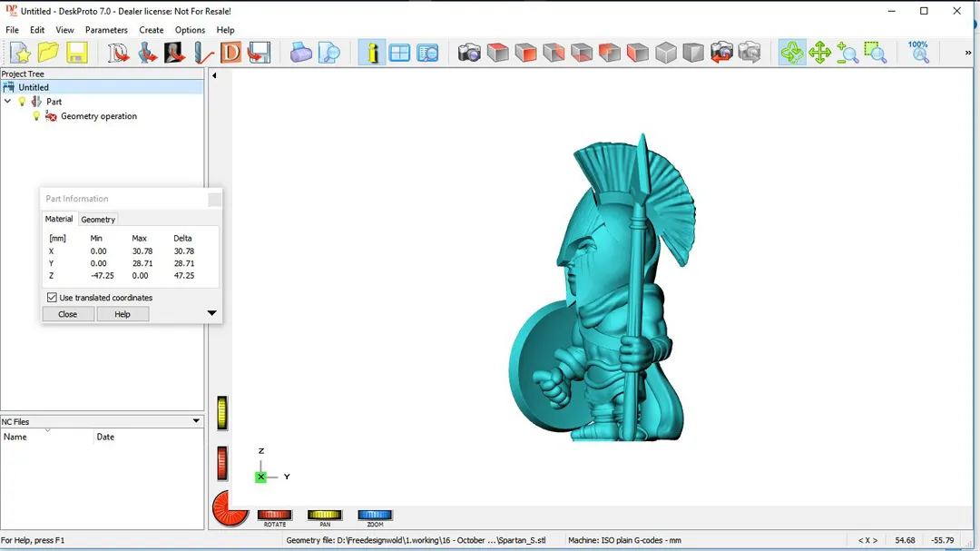Select the cube view with red left face
Screen dimensions: 980x551
coord(638,54)
